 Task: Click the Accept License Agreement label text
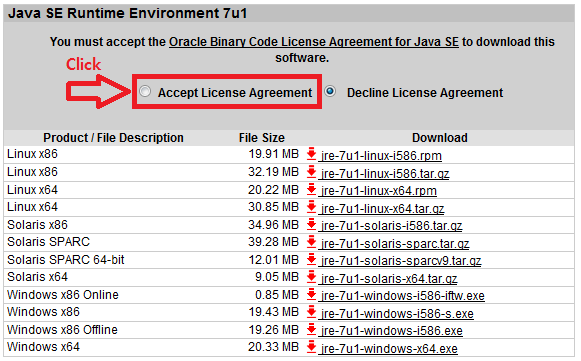pos(235,93)
